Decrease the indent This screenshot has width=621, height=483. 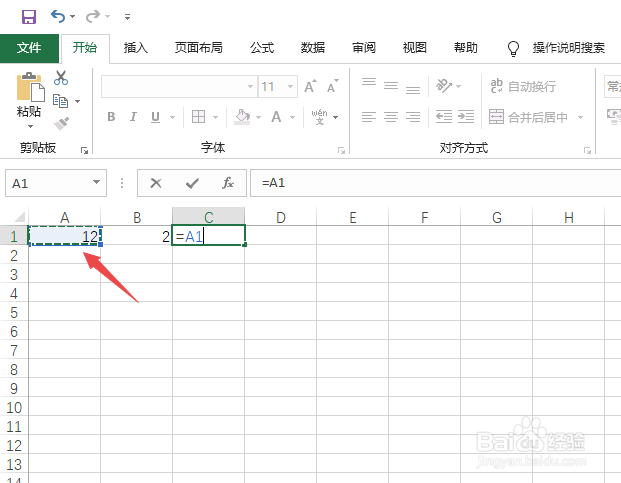tap(444, 117)
